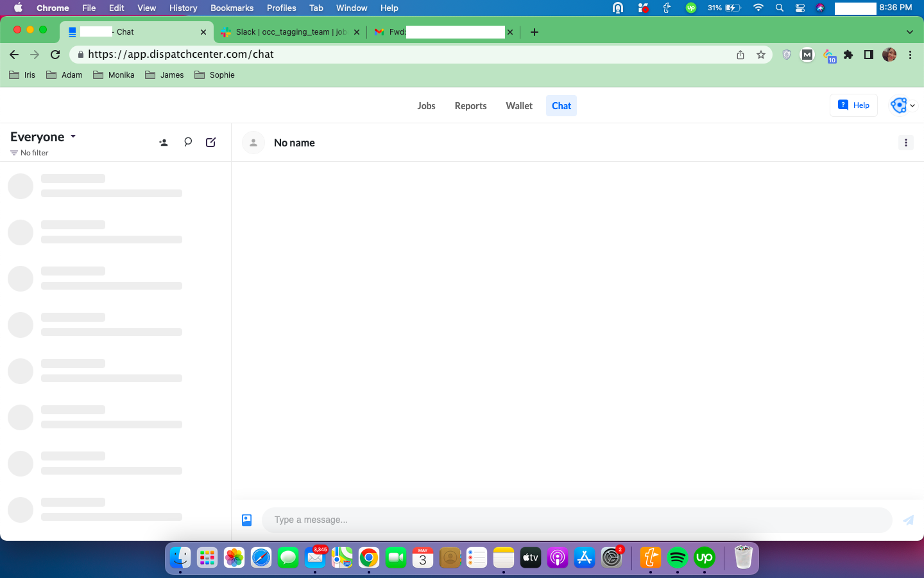Open the three-dot menu for No name chat
The height and width of the screenshot is (578, 924).
coord(905,143)
